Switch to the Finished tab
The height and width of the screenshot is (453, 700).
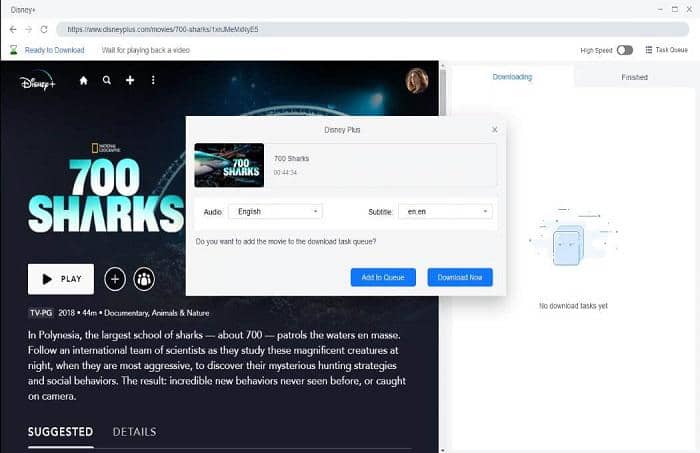point(634,77)
